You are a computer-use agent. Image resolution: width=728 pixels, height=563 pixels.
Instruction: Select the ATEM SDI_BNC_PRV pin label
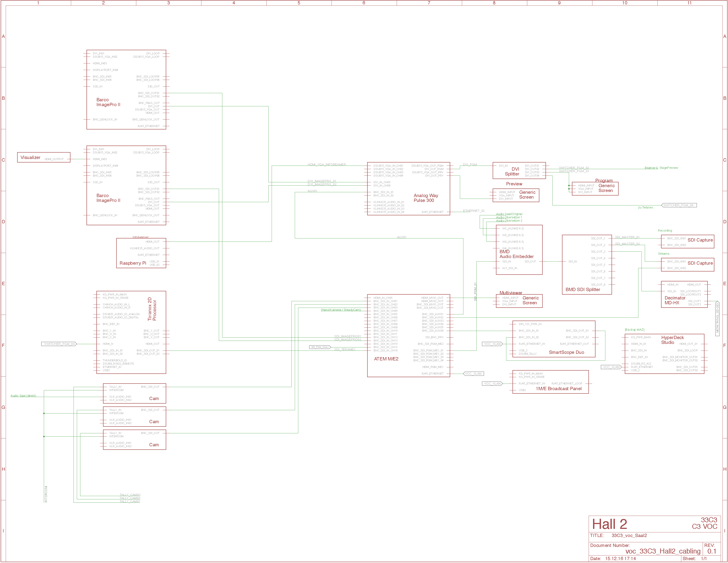[434, 337]
